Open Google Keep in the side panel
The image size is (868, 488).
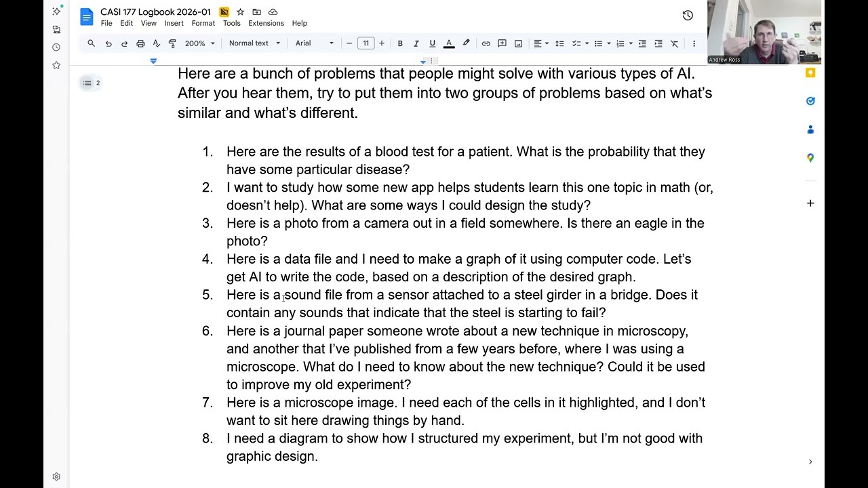[810, 73]
